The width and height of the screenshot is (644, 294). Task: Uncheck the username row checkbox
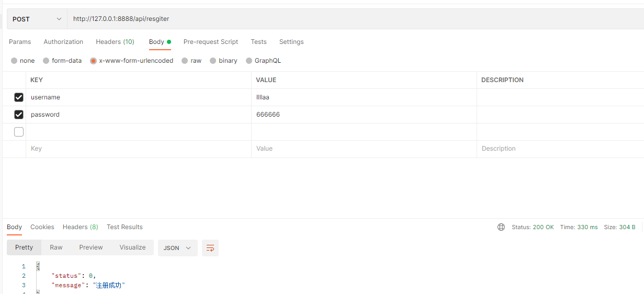[19, 97]
